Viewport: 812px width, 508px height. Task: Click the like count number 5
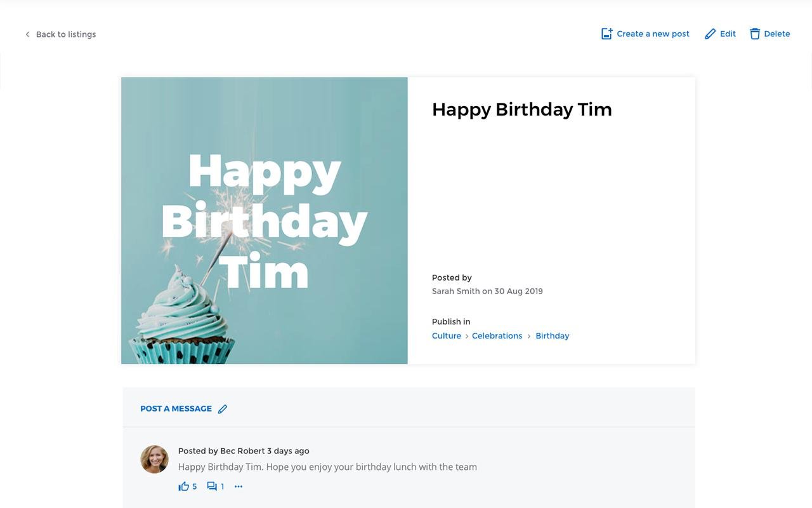click(x=195, y=486)
